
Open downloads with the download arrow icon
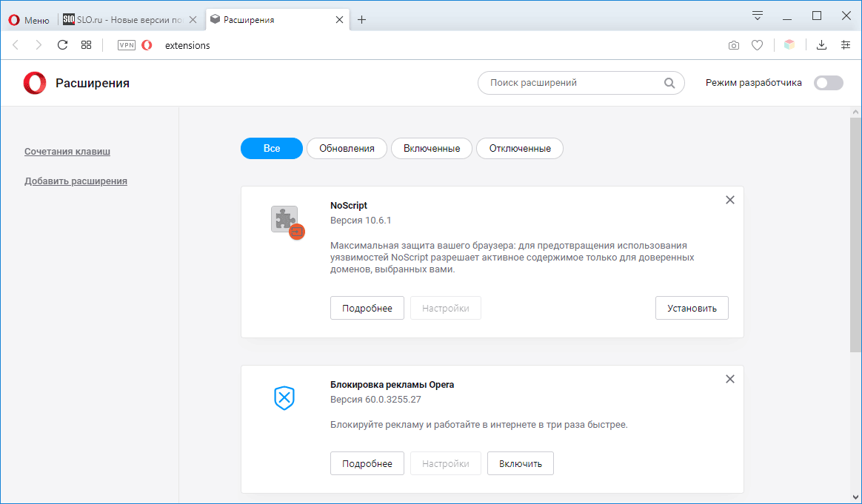(821, 45)
